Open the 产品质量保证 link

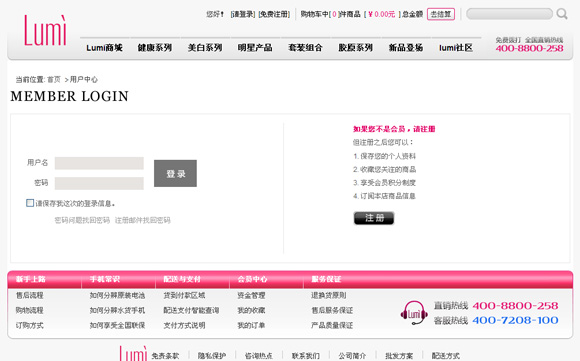pos(332,325)
